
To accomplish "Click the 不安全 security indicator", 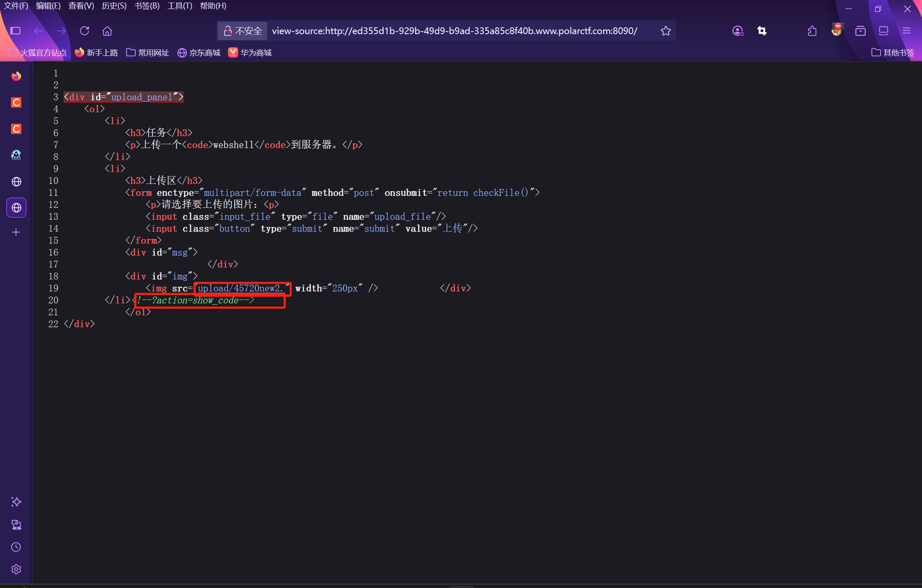I will tap(243, 31).
